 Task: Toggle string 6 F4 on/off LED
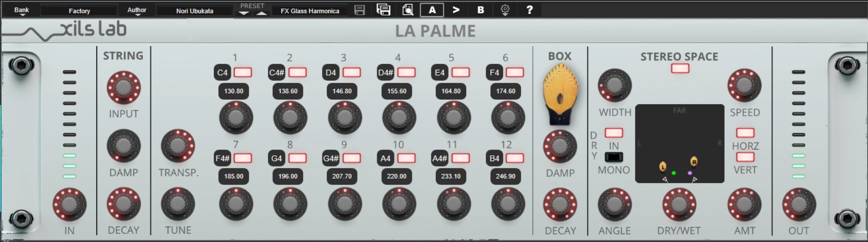(514, 72)
